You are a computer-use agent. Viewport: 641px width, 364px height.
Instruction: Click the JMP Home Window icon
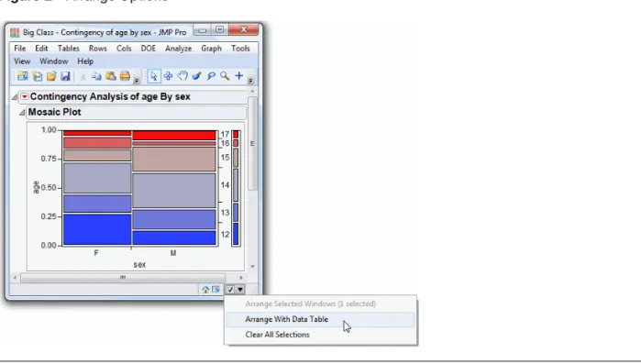pos(205,290)
